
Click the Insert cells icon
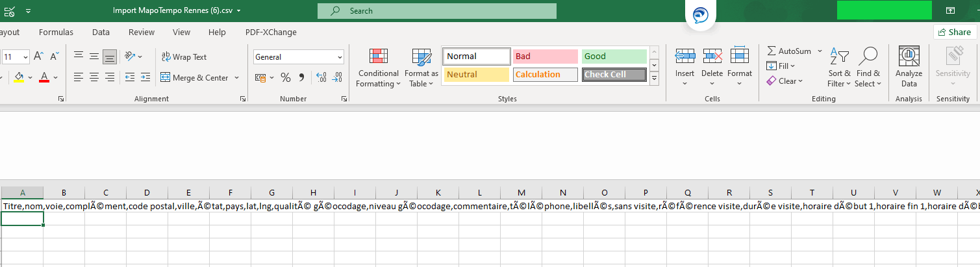pos(685,57)
